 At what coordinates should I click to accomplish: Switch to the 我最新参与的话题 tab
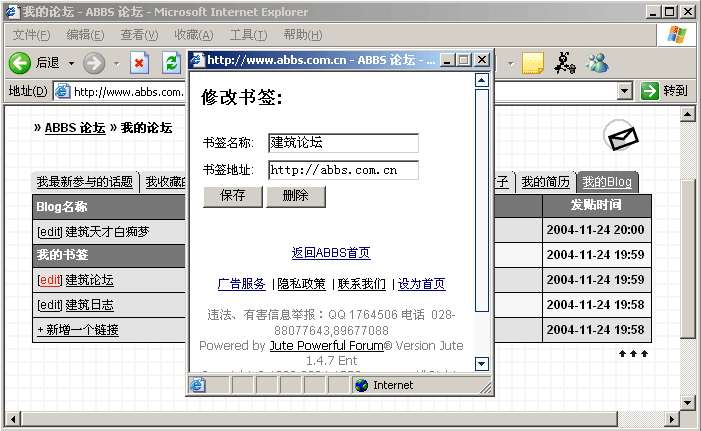click(x=85, y=182)
